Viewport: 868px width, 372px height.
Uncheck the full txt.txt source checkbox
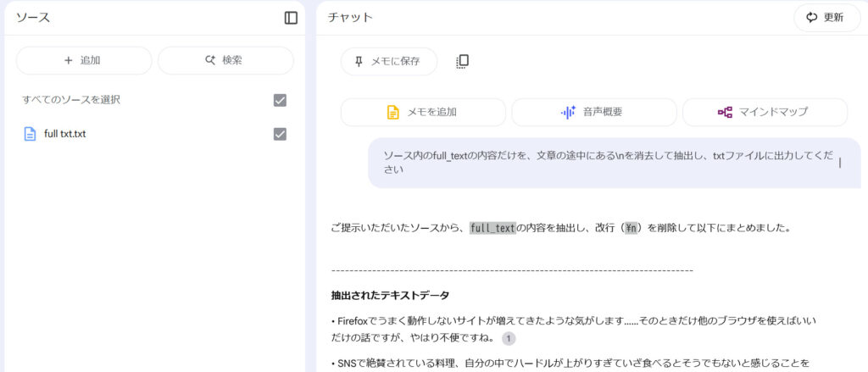pyautogui.click(x=280, y=134)
